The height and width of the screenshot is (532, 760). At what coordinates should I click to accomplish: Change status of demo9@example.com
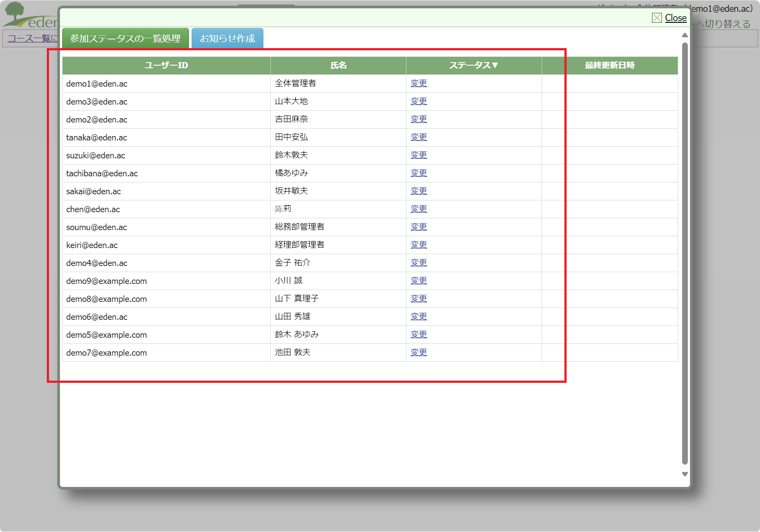[x=418, y=281]
